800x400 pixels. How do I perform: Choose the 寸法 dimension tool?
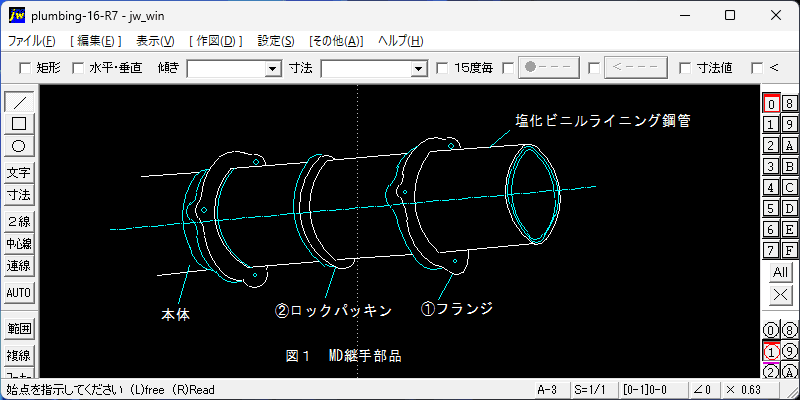point(19,195)
